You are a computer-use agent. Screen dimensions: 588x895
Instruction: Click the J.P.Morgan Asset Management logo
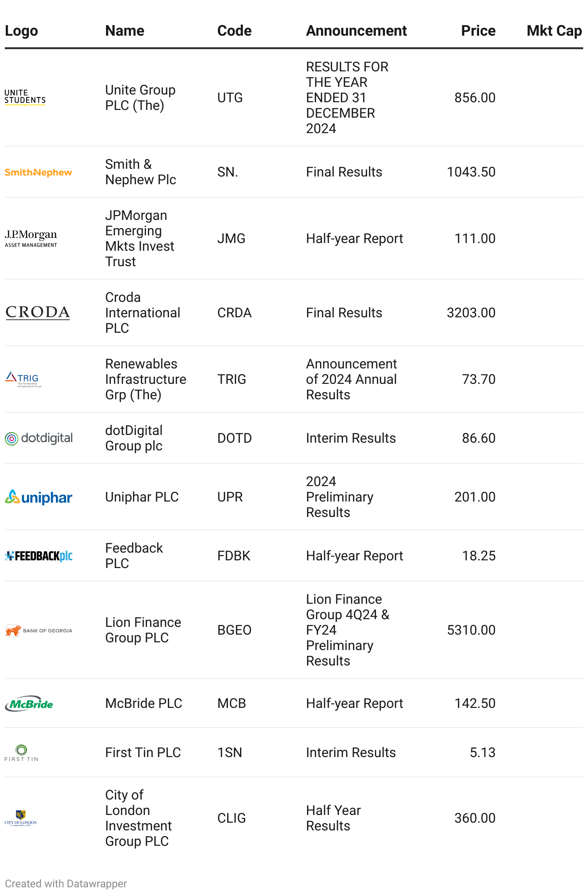[31, 239]
